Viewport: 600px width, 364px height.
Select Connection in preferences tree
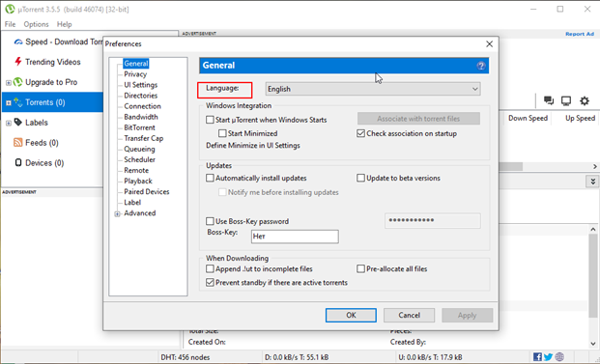click(x=142, y=106)
